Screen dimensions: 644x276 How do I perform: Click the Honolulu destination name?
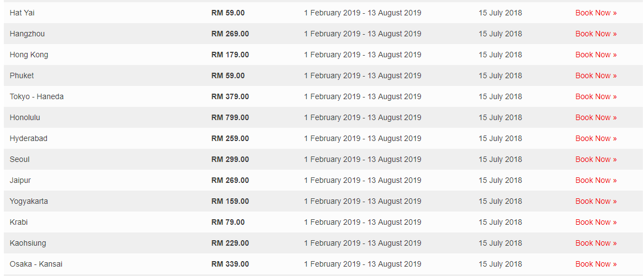tap(25, 117)
